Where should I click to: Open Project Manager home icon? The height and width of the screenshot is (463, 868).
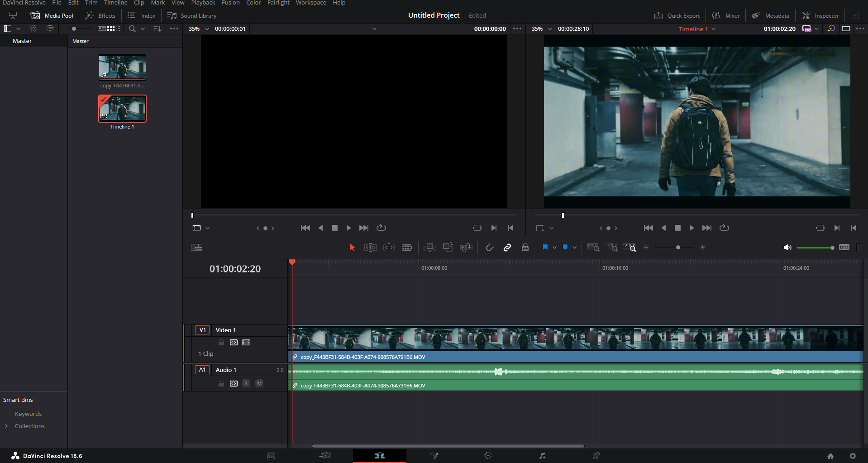point(830,456)
